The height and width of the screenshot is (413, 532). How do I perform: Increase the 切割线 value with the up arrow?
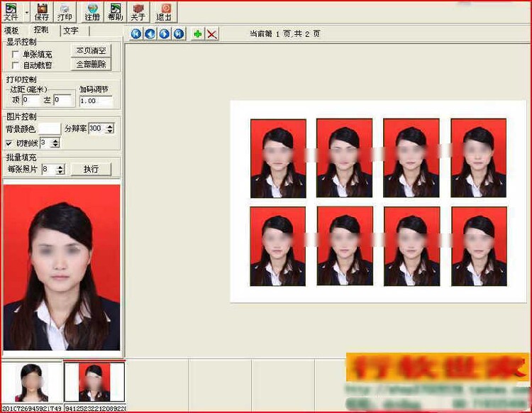[x=56, y=141]
